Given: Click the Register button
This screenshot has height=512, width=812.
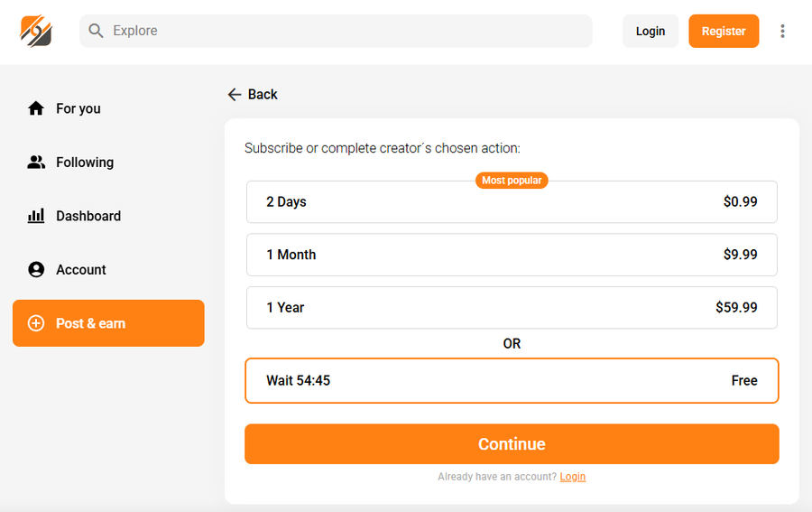Looking at the screenshot, I should pyautogui.click(x=724, y=31).
